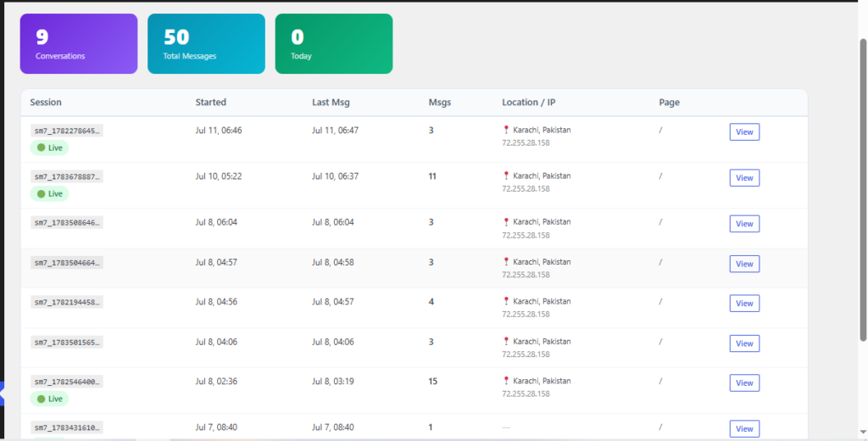Click Live badge under sm7_1782278645
The height and width of the screenshot is (441, 868).
pos(49,148)
